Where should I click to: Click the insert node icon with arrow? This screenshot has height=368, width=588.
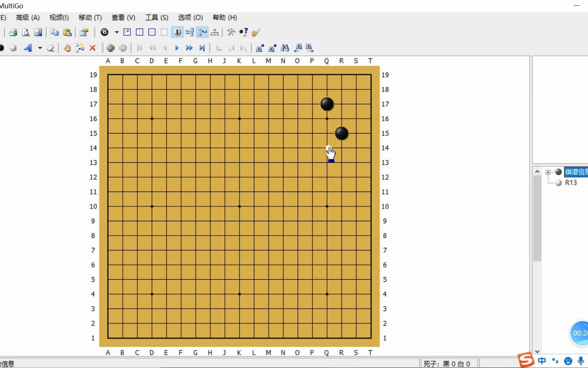(x=80, y=48)
